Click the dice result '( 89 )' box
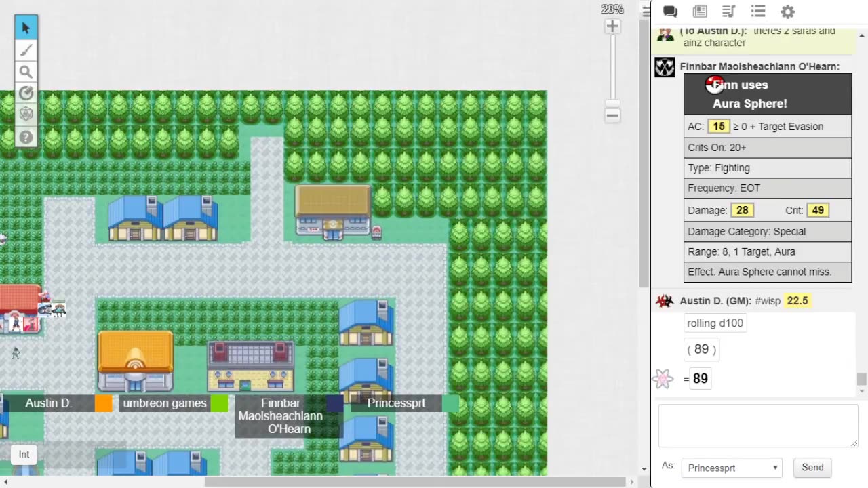The height and width of the screenshot is (488, 868). (x=701, y=350)
